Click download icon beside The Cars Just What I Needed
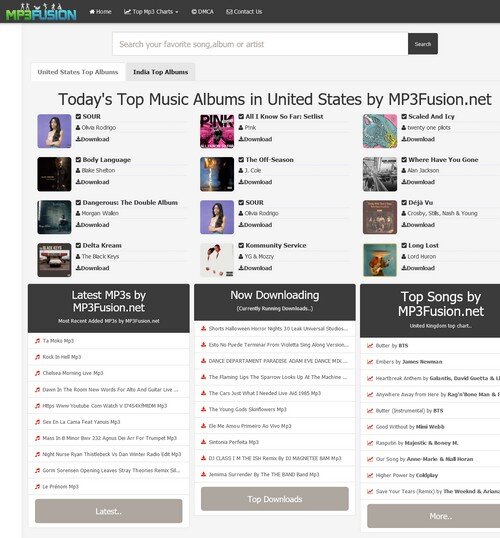 click(204, 393)
